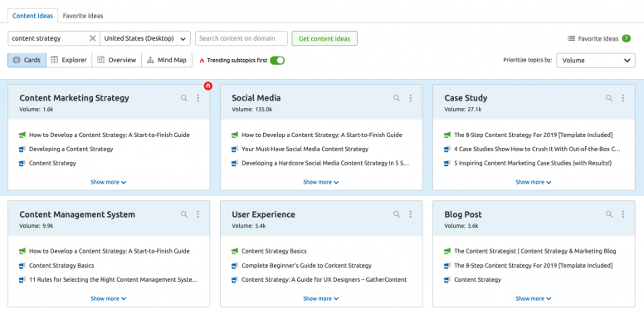Screen dimensions: 644x315
Task: Open Developing a Content Strategy headline
Action: [71, 149]
